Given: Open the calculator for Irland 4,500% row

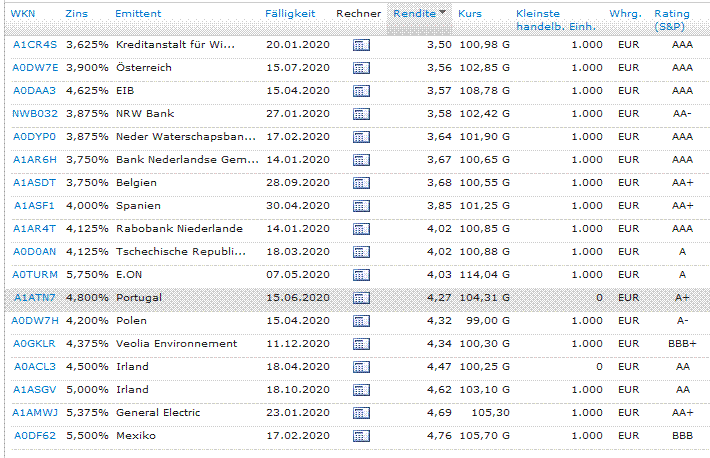Looking at the screenshot, I should [361, 367].
